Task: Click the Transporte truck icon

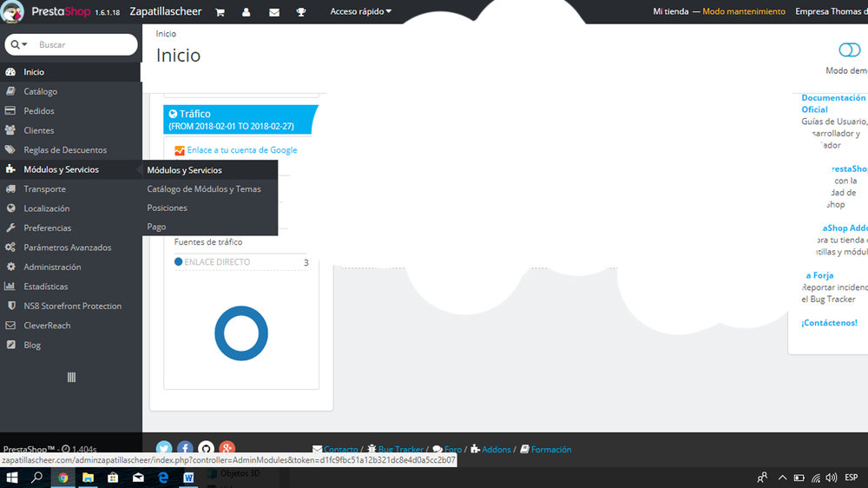Action: point(10,189)
